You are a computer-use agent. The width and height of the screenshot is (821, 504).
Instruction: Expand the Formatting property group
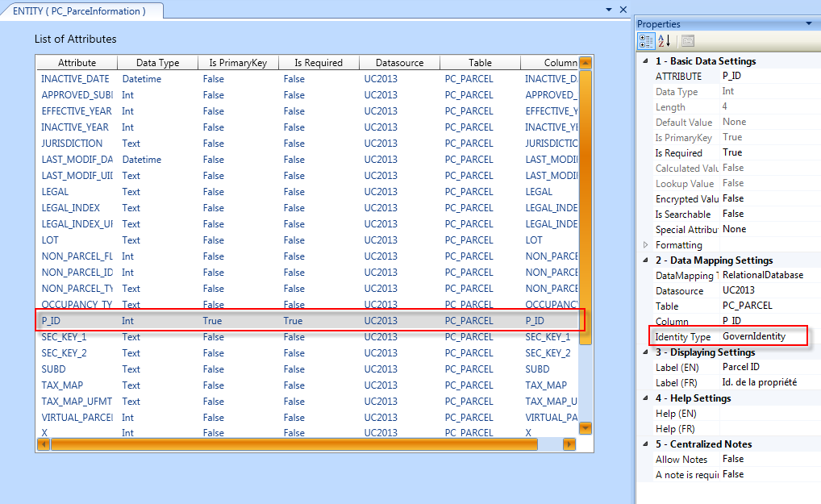coord(645,245)
